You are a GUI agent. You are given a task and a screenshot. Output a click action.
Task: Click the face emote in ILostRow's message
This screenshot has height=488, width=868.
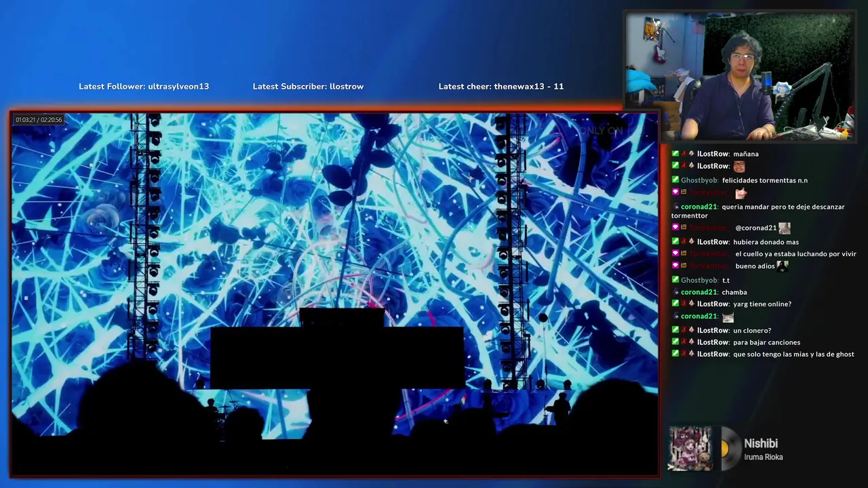point(739,166)
